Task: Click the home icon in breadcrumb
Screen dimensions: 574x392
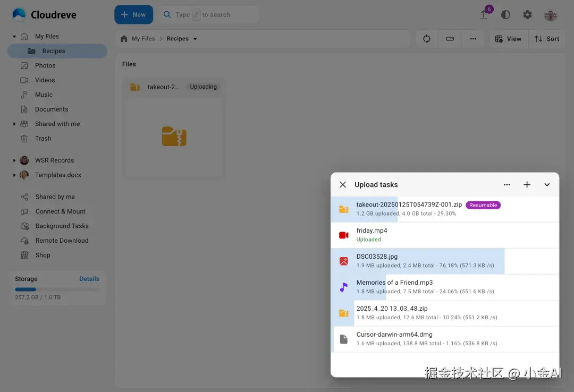Action: [x=124, y=39]
